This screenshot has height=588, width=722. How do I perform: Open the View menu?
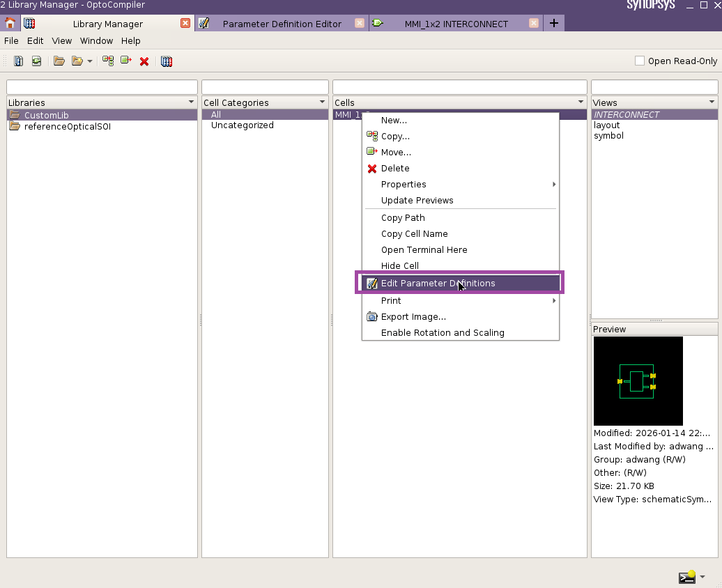click(x=62, y=41)
